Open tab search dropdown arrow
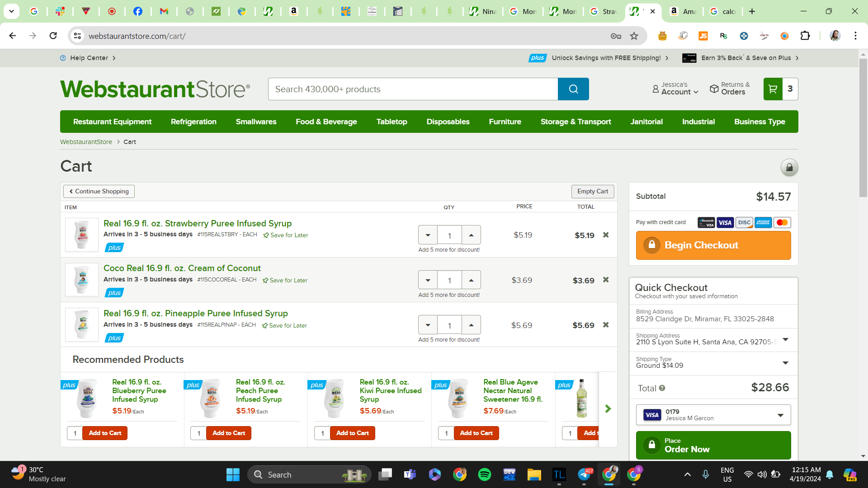The image size is (868, 488). coord(11,11)
